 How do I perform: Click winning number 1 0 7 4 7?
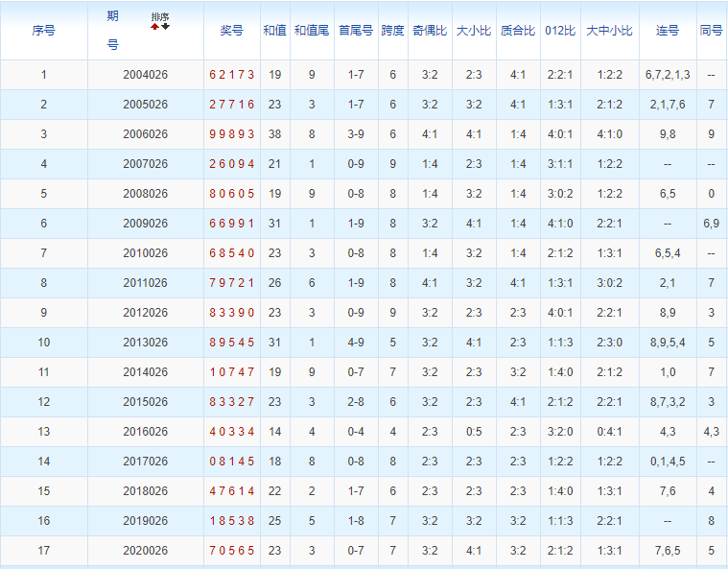[232, 372]
